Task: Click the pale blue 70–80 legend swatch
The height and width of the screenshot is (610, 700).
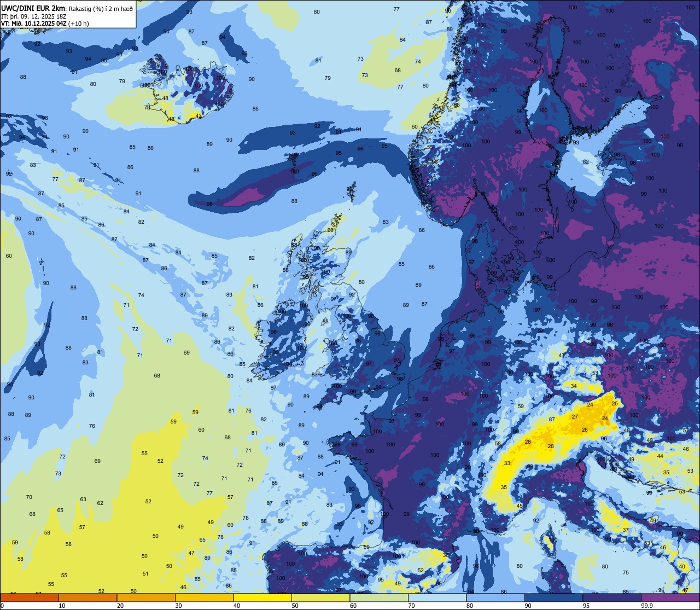Action: [437, 597]
